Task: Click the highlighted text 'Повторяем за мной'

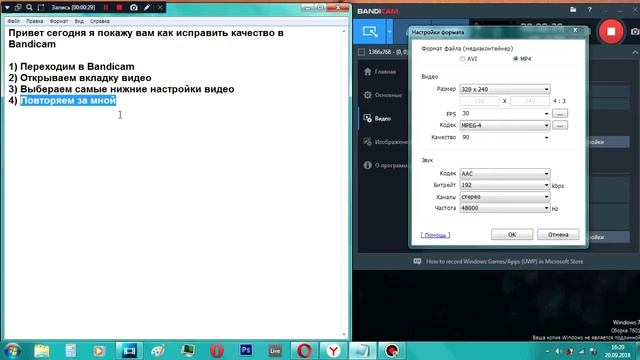Action: pos(68,100)
